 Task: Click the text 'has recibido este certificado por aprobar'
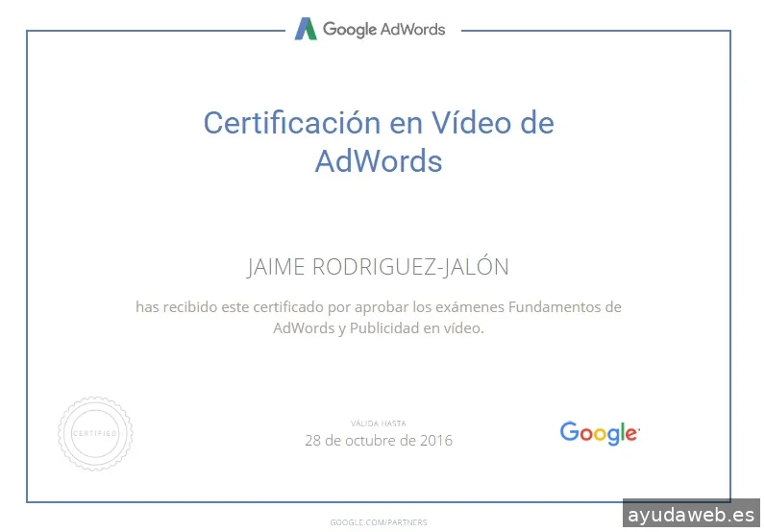click(x=272, y=307)
